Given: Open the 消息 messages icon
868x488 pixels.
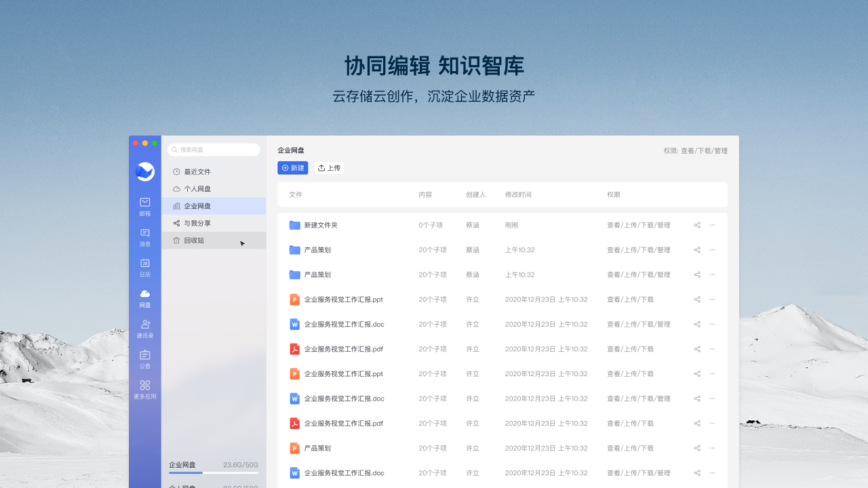Looking at the screenshot, I should [145, 233].
